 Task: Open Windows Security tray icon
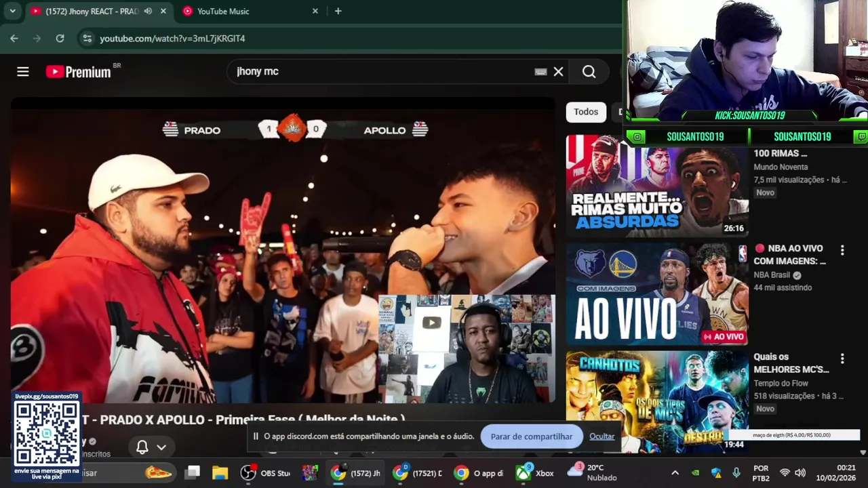[x=716, y=473]
